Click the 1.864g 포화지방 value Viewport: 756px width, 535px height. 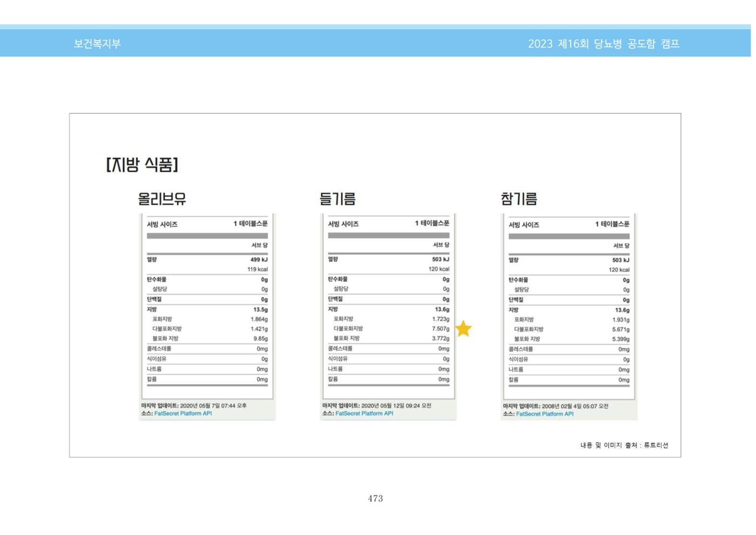click(x=259, y=319)
